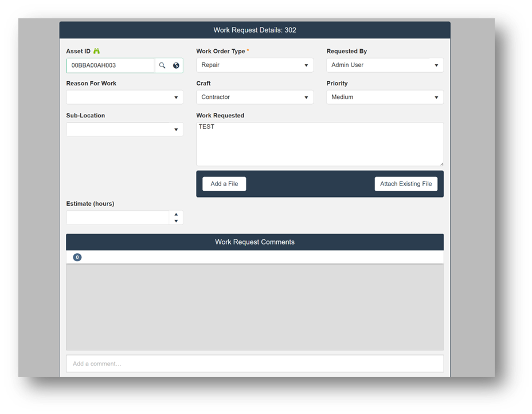The height and width of the screenshot is (414, 532).
Task: Click the binoculars icon beside Asset ID
Action: tap(97, 51)
